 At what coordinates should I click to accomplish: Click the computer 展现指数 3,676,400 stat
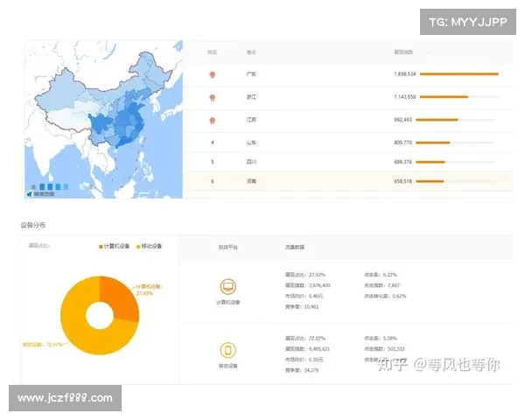(307, 285)
